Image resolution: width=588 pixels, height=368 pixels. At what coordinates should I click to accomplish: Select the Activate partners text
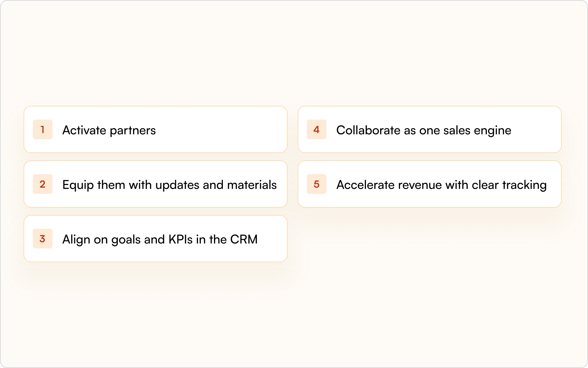(109, 130)
